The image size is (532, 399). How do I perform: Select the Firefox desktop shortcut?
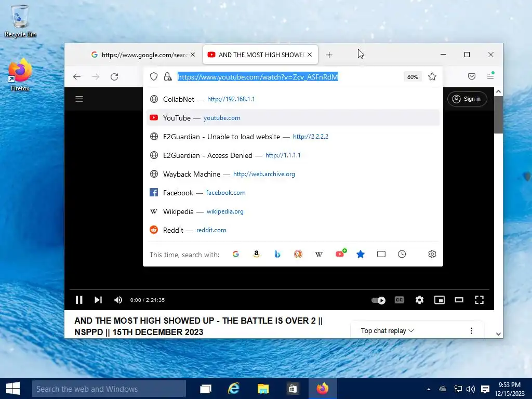(x=20, y=75)
